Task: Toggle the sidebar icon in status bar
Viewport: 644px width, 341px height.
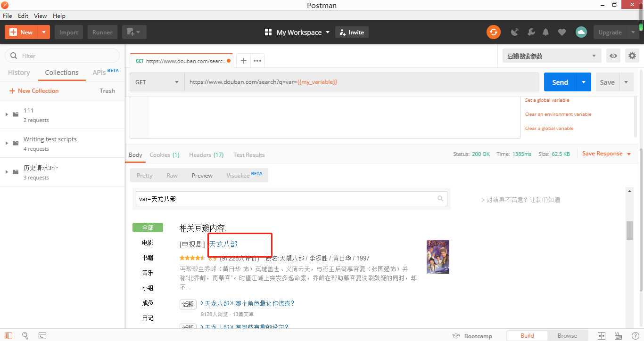Action: click(8, 336)
